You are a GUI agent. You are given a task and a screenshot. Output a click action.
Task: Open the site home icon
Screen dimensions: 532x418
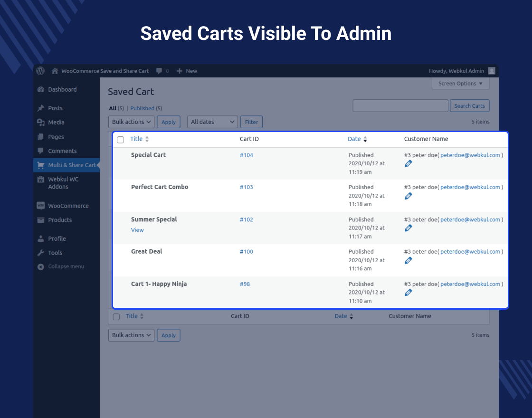(55, 71)
